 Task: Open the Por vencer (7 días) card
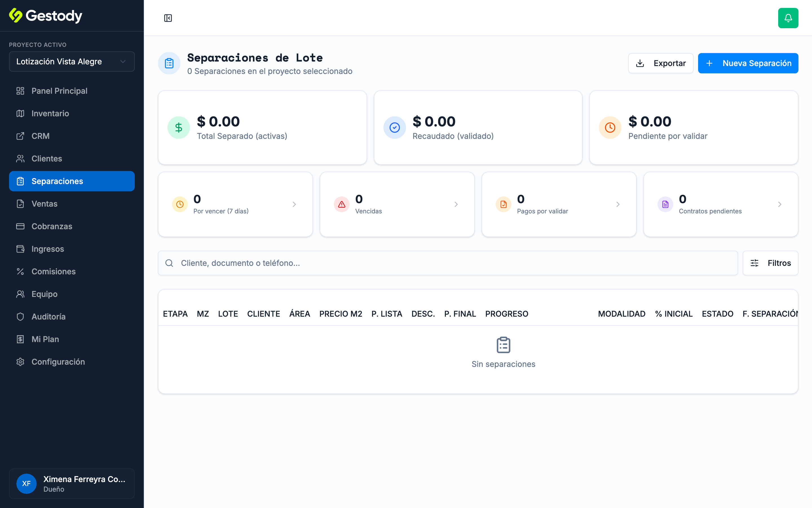click(235, 204)
